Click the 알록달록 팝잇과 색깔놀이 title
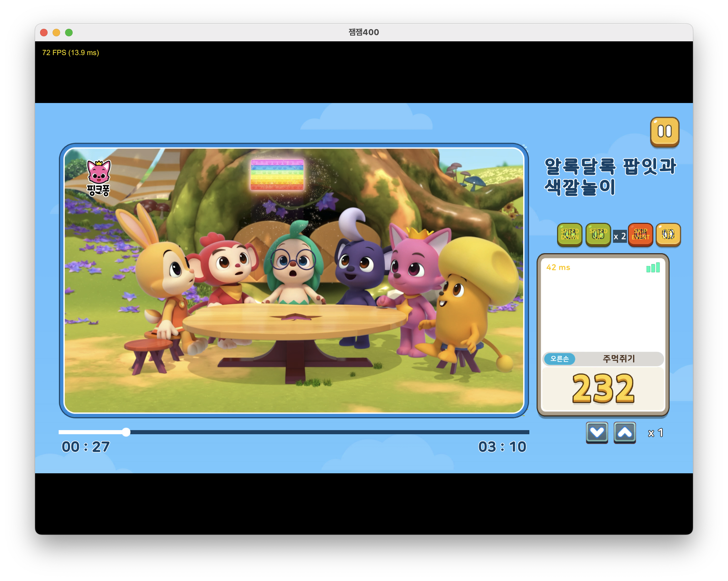This screenshot has width=728, height=581. click(609, 176)
